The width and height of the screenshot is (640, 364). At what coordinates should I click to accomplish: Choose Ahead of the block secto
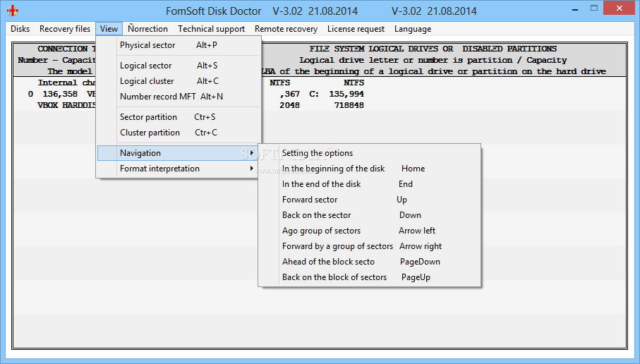pyautogui.click(x=370, y=262)
